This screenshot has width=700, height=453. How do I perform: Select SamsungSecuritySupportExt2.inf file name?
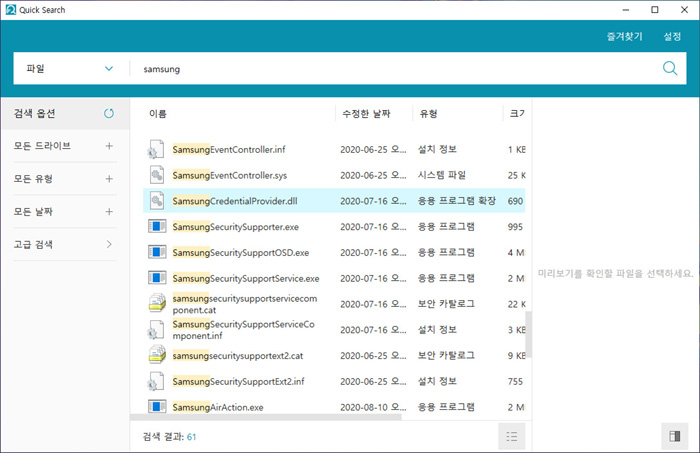tap(238, 382)
